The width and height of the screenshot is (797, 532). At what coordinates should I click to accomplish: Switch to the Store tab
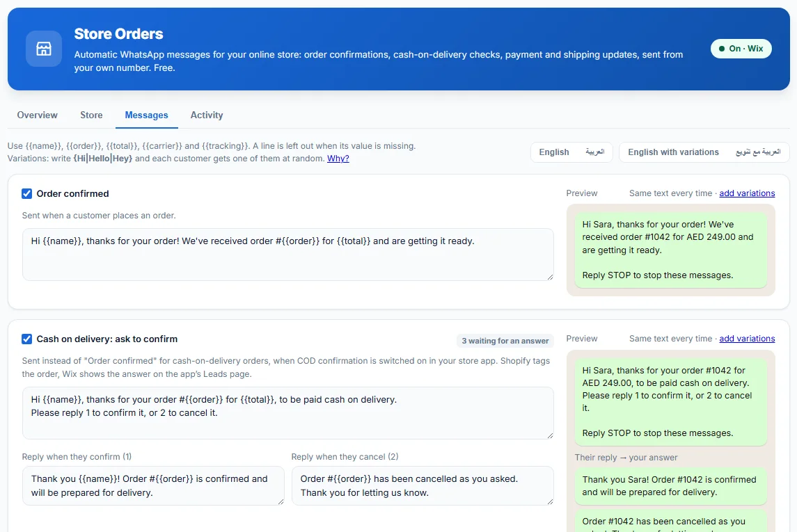pos(91,115)
